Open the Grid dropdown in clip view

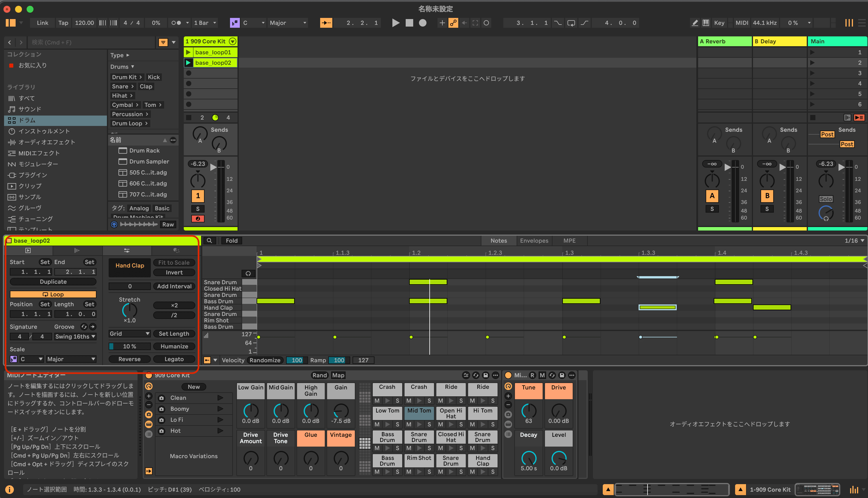129,333
